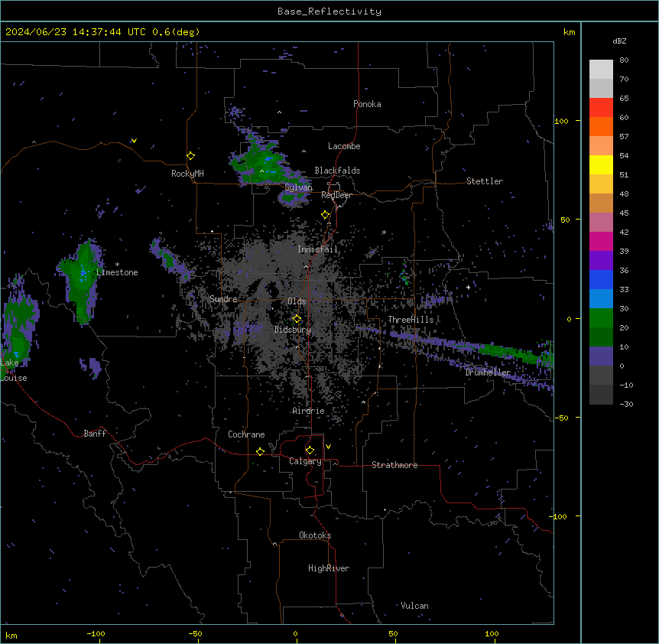Image resolution: width=659 pixels, height=644 pixels.
Task: Click the ThreeHills city label
Action: pyautogui.click(x=411, y=320)
